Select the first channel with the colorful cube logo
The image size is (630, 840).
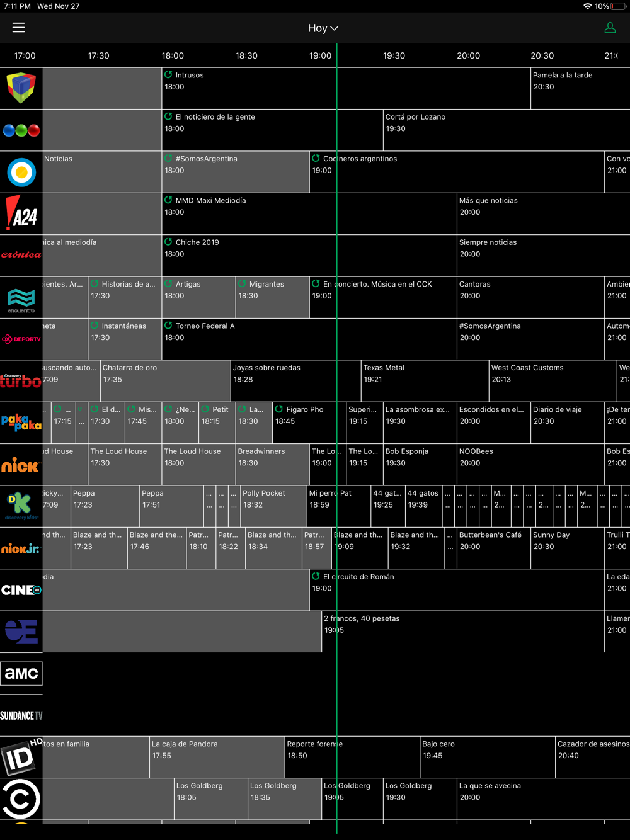21,88
